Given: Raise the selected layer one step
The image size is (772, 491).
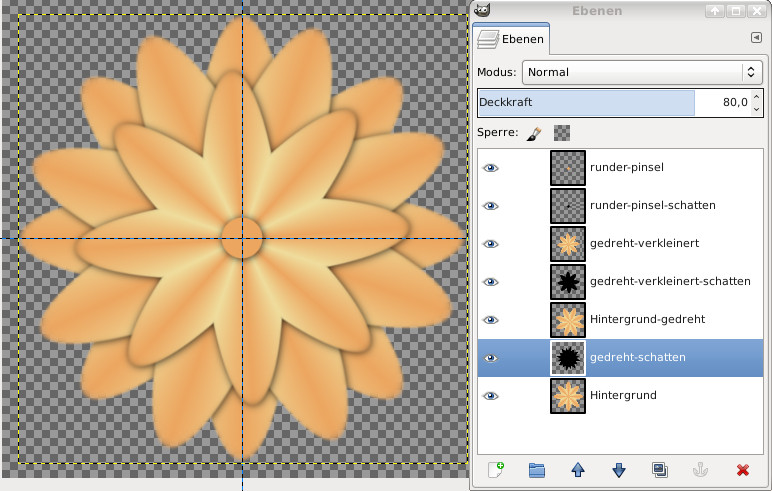Looking at the screenshot, I should pos(577,469).
